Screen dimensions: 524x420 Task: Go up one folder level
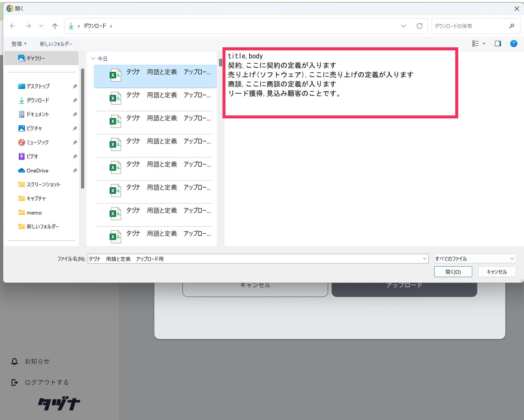(x=55, y=26)
